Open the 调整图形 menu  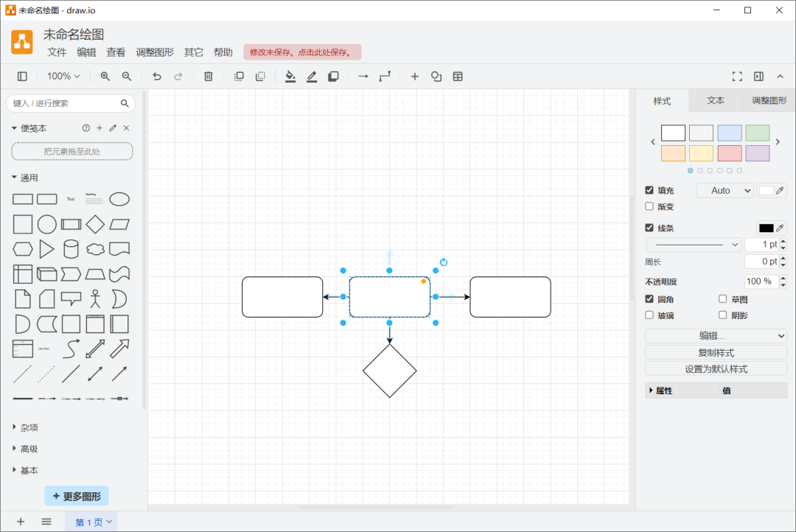coord(155,52)
